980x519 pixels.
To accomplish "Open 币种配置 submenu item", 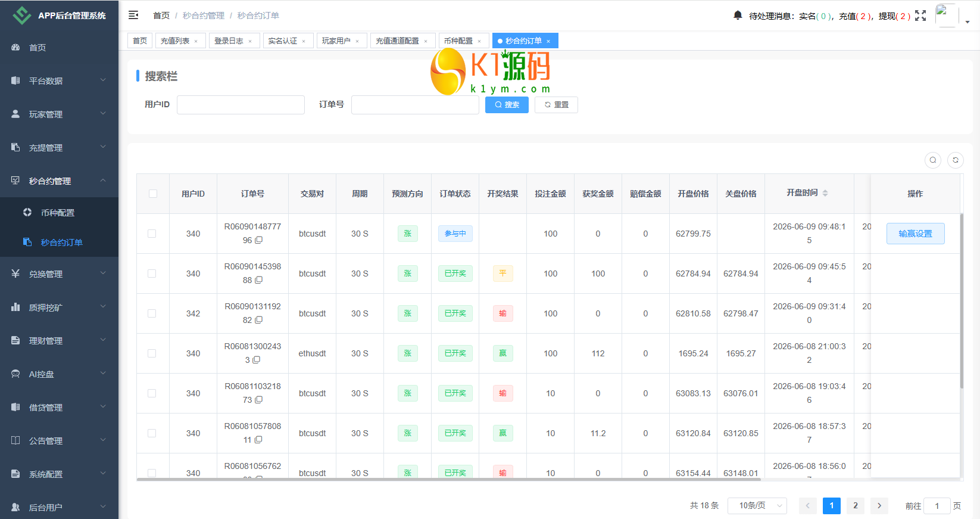I will 59,213.
